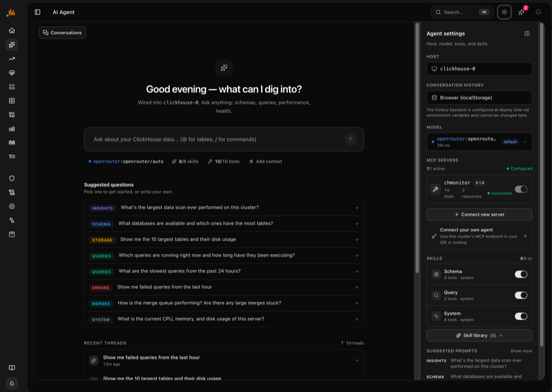Click the System skill activity icon
This screenshot has width=552, height=392.
(x=436, y=316)
